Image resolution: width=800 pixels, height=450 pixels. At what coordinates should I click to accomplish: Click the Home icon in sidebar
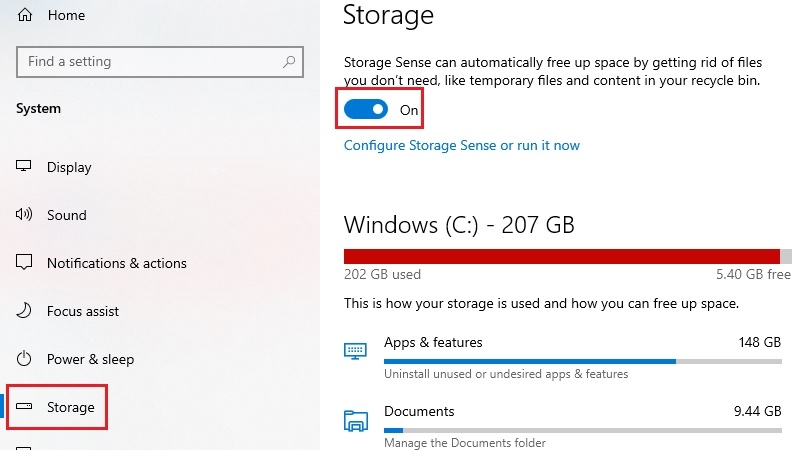click(24, 15)
